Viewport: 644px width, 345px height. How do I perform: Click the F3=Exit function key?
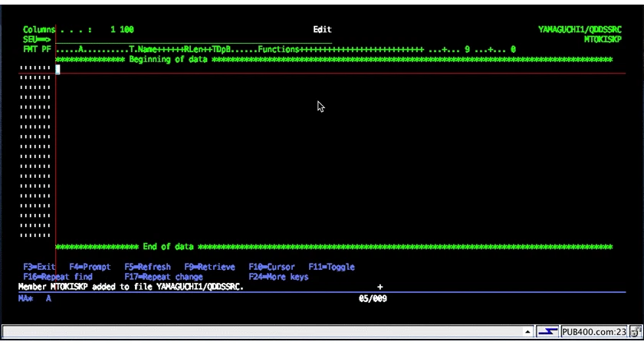[x=39, y=267]
